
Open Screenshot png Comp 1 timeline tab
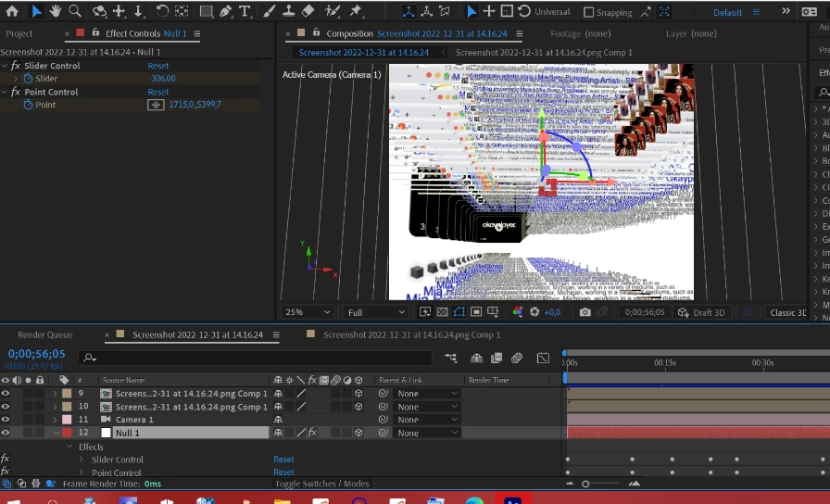pos(411,334)
